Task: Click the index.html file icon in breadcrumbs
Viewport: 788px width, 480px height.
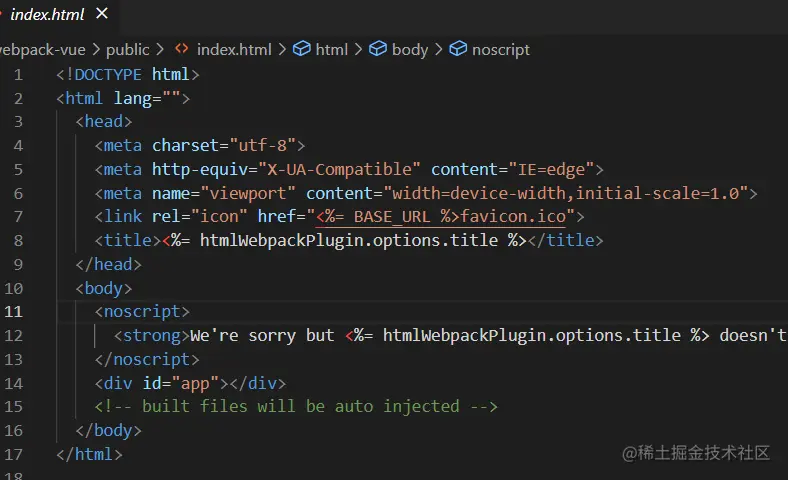Action: click(182, 49)
